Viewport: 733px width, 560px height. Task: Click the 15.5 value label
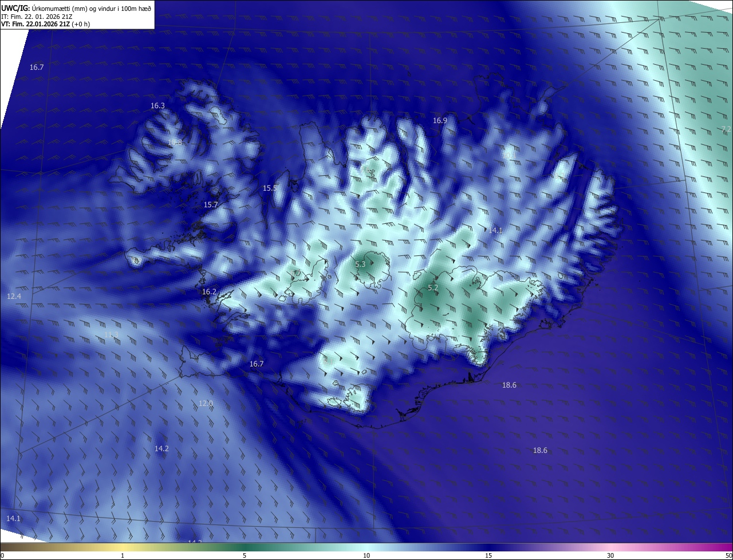pos(270,188)
